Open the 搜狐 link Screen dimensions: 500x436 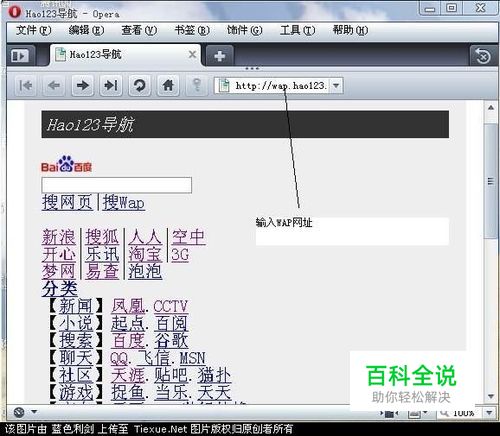[x=102, y=237]
